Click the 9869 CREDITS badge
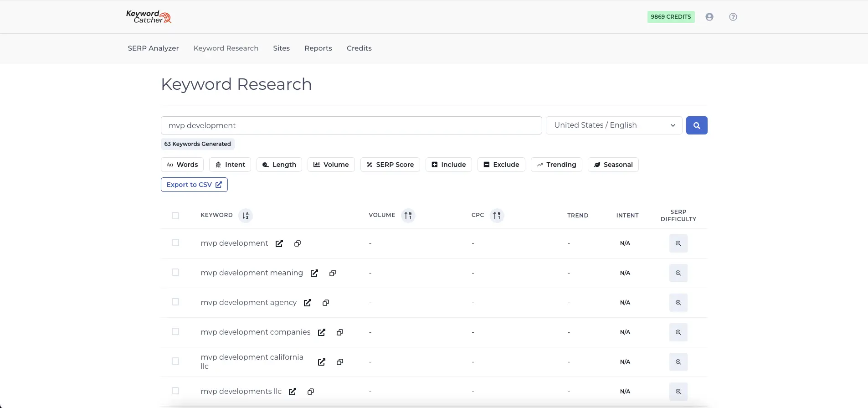868x408 pixels. coord(671,17)
